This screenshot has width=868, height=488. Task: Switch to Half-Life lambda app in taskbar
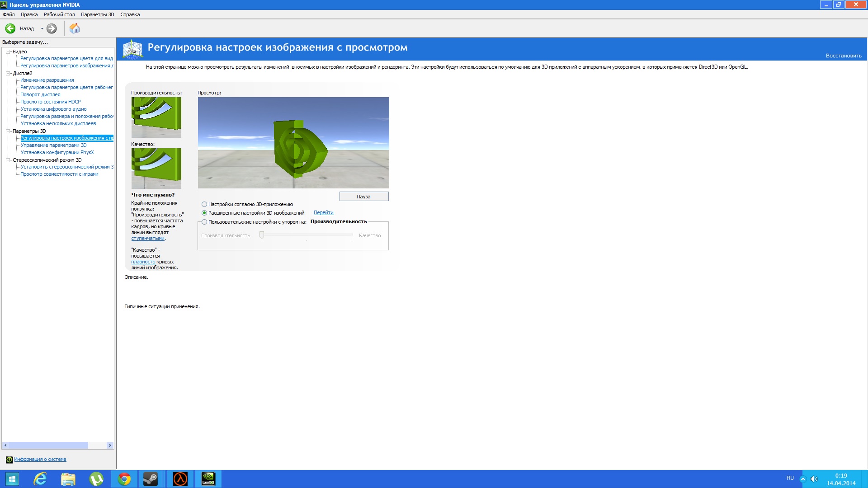[180, 479]
